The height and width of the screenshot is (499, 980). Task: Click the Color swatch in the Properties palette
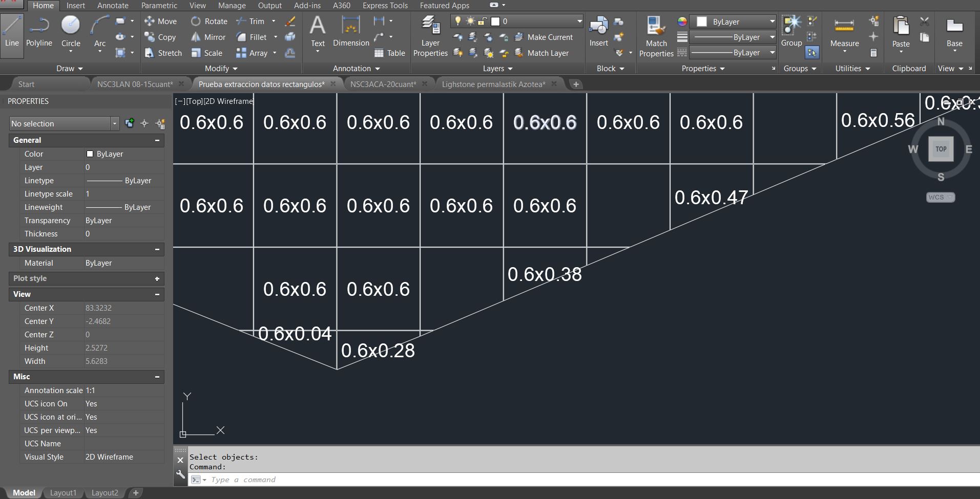[90, 154]
